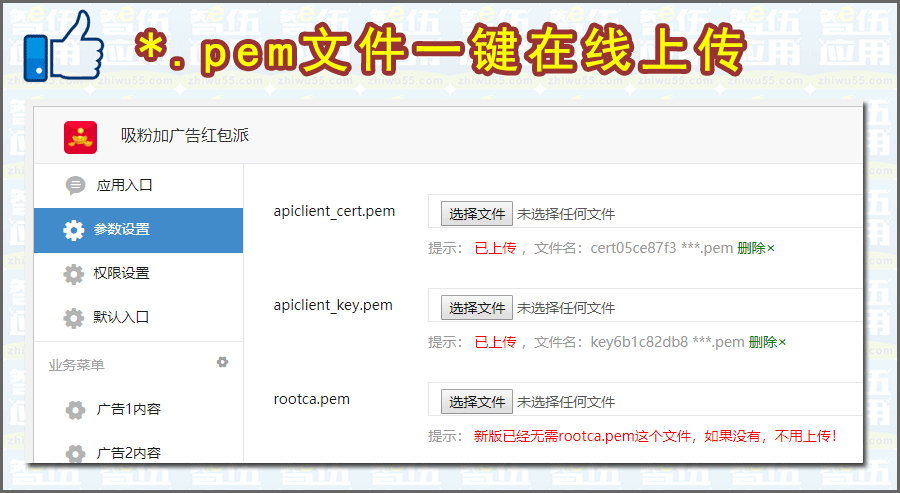Click the gear icon beside 权限设置

tap(73, 274)
